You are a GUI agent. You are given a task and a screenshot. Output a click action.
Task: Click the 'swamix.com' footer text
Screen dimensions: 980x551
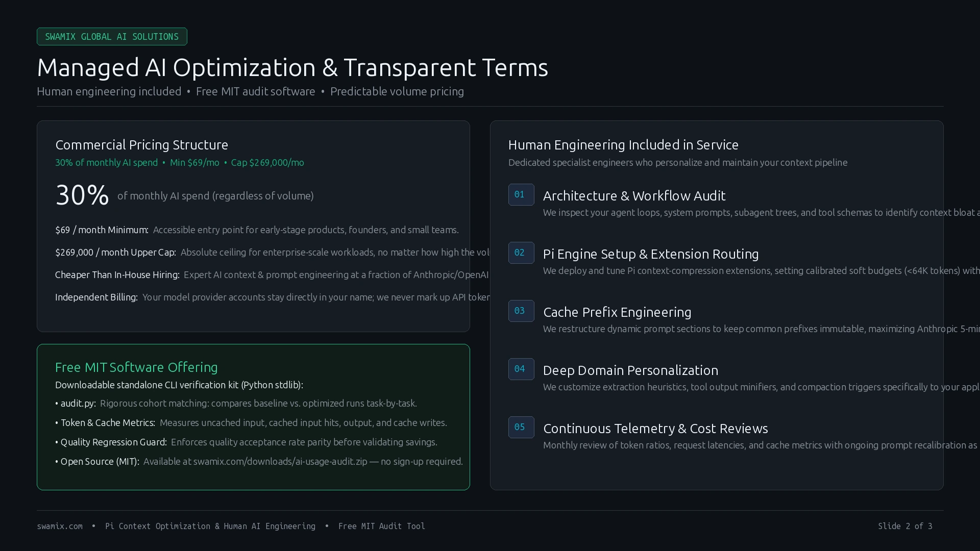tap(60, 526)
